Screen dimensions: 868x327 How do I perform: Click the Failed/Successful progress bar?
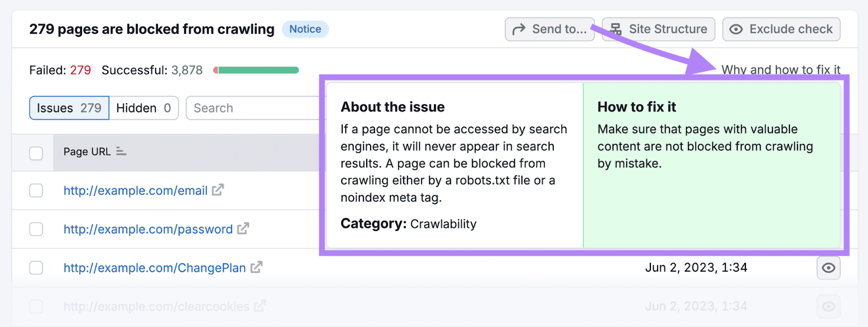click(255, 70)
